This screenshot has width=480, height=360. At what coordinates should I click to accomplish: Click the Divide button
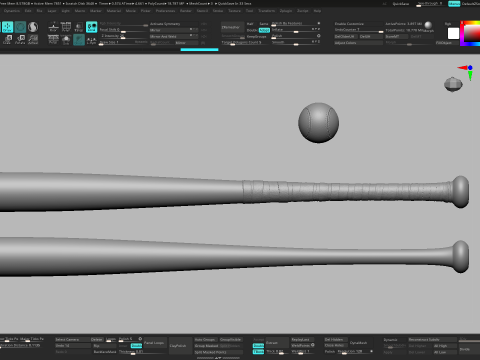coord(469,349)
